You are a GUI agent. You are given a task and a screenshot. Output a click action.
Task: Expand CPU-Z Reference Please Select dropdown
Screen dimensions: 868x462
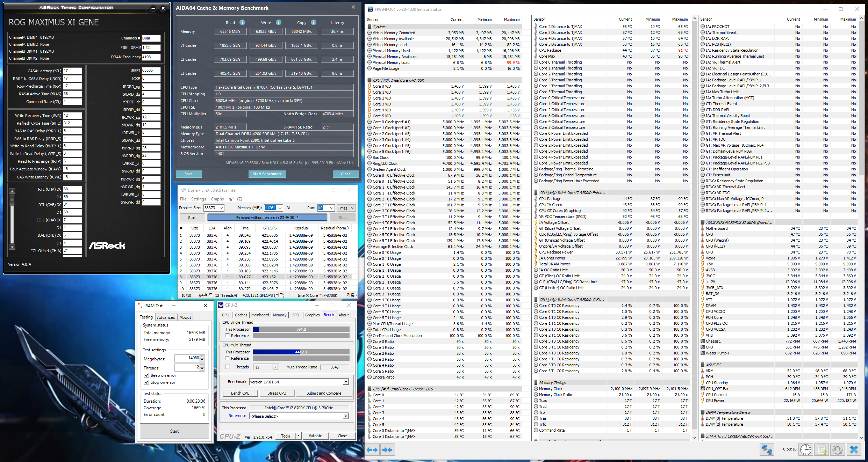tap(346, 416)
